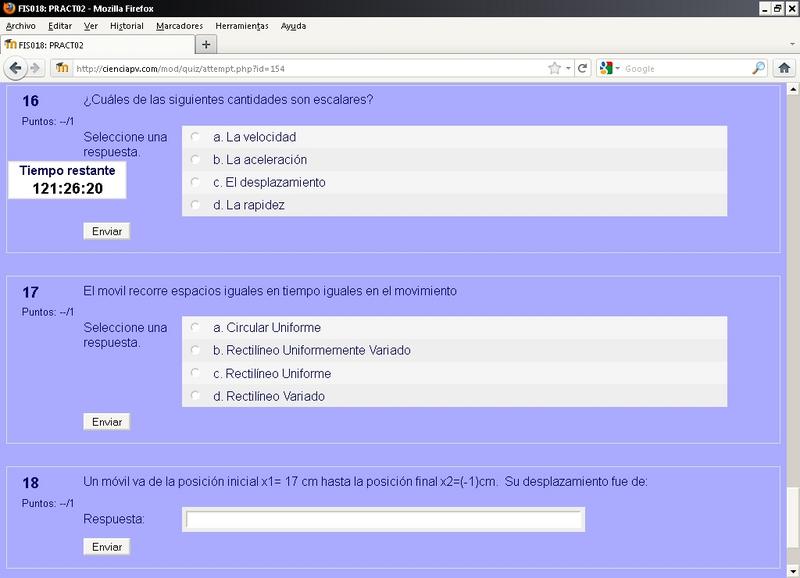Submit question 18 with Enviar button
The width and height of the screenshot is (800, 578).
106,547
